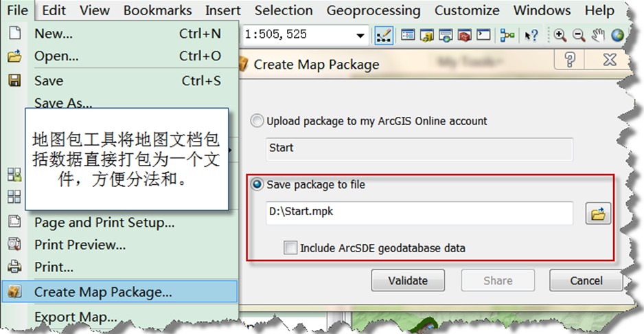Open the map scale dropdown

click(x=360, y=36)
